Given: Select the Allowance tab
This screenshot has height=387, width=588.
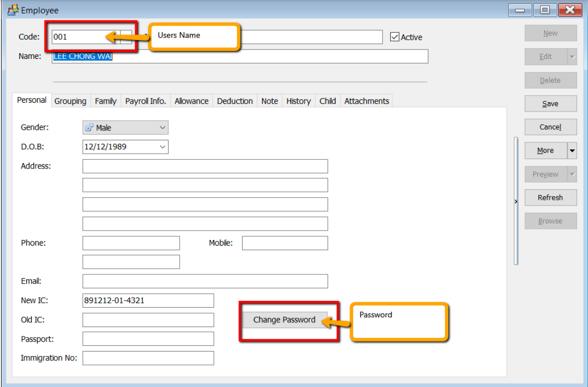Looking at the screenshot, I should click(x=191, y=101).
